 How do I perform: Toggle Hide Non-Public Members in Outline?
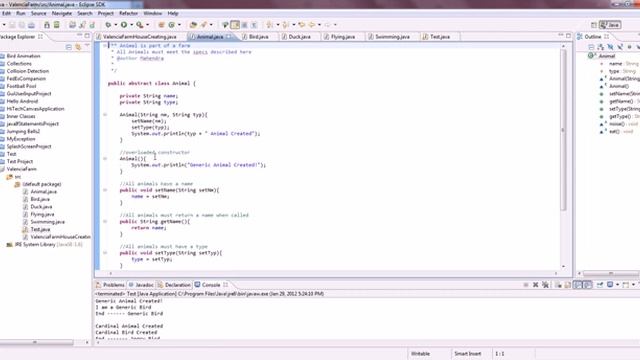[x=629, y=47]
